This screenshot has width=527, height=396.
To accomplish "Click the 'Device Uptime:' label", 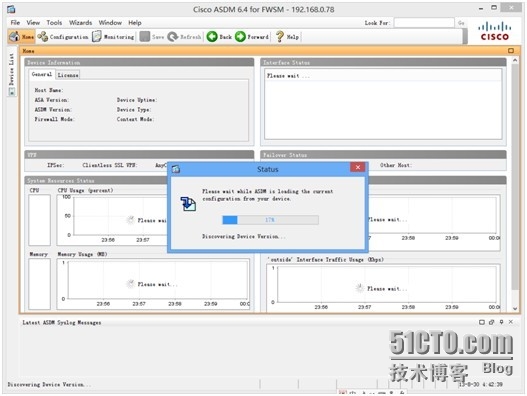I will 137,100.
